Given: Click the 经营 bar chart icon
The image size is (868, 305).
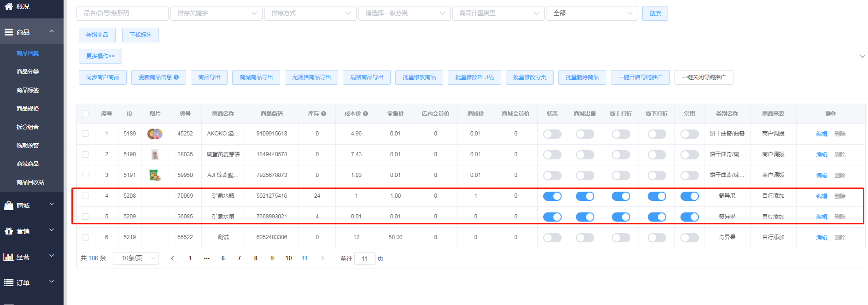Looking at the screenshot, I should click(x=9, y=257).
